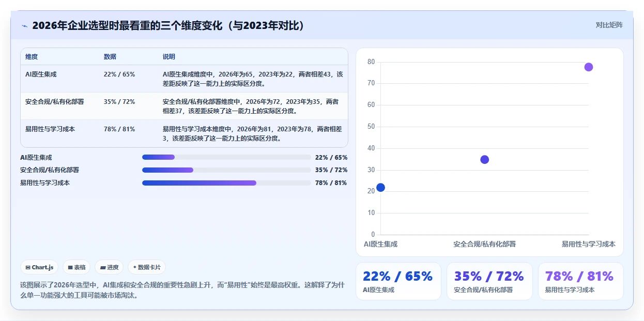Viewport: 644px width, 321px height.
Task: Click the 数据卡片 tag chip
Action: (147, 267)
